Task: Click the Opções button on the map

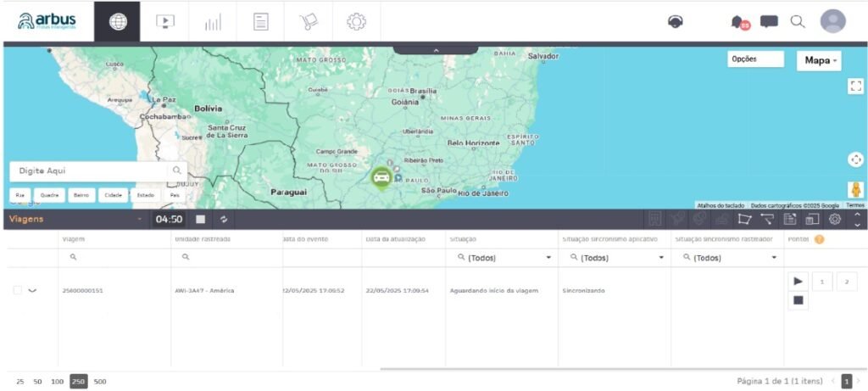Action: point(755,59)
